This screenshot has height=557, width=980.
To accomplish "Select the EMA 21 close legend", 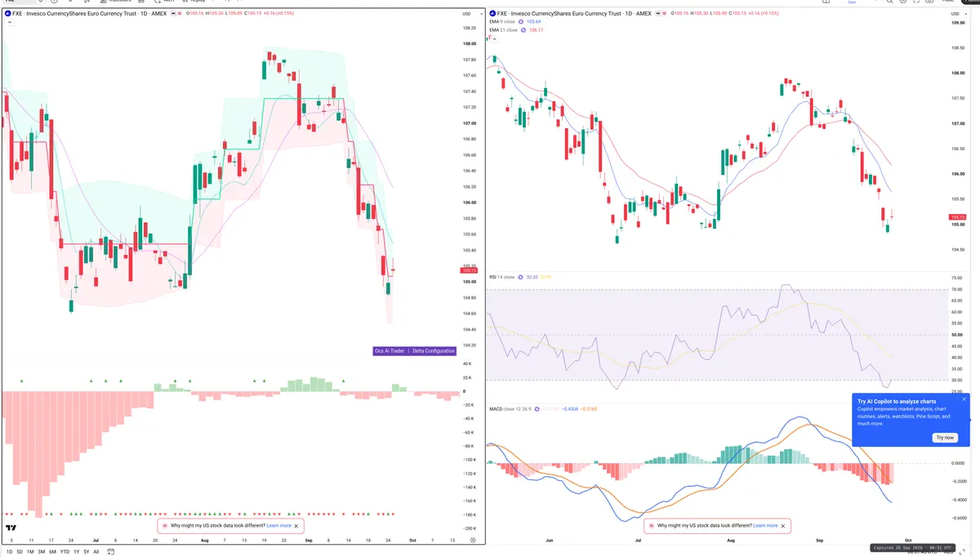I will [503, 30].
